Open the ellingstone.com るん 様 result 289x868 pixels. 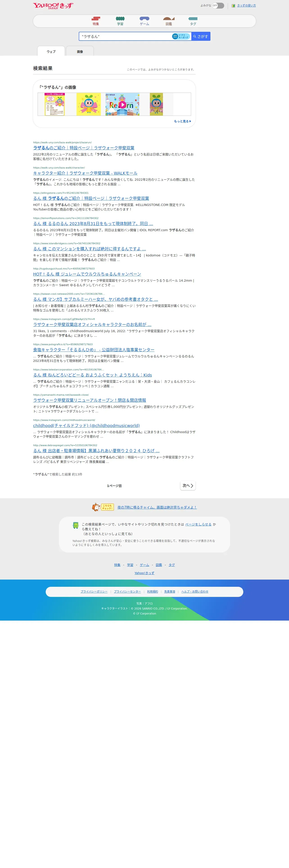click(x=91, y=199)
